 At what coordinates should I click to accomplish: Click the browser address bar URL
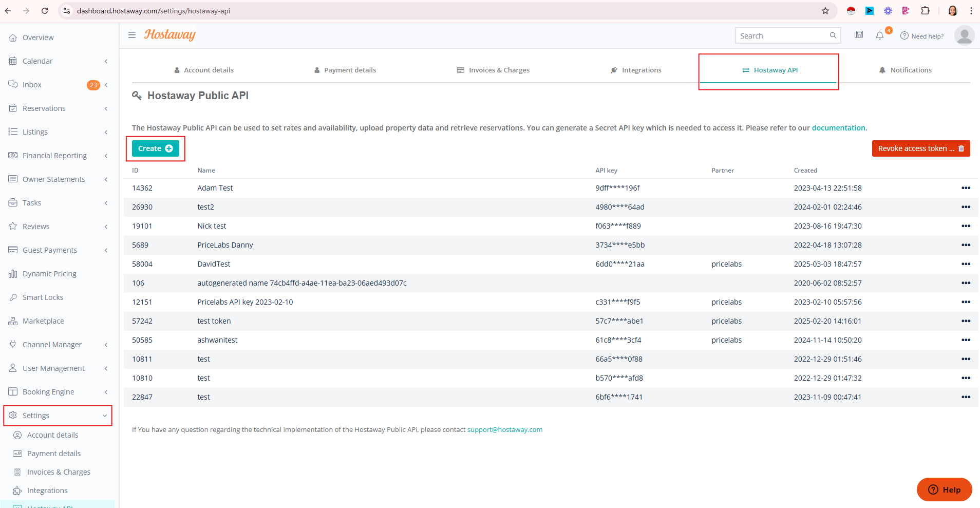click(154, 11)
